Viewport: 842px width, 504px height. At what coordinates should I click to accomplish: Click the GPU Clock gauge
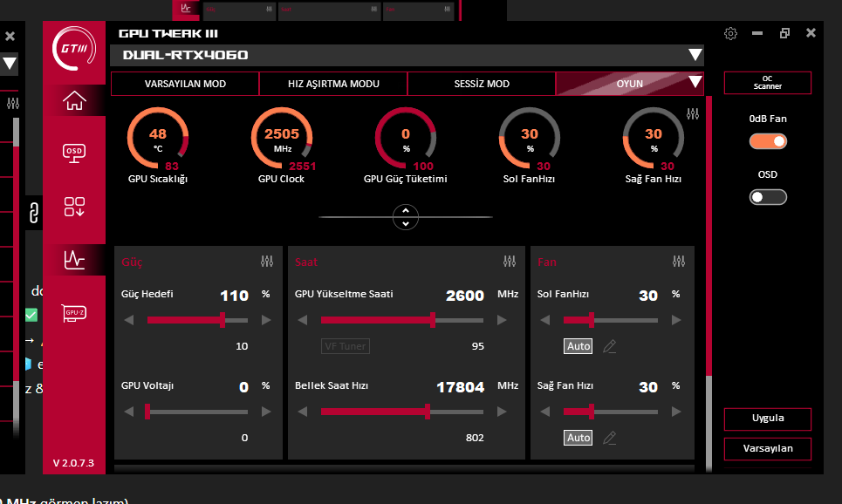[x=282, y=139]
